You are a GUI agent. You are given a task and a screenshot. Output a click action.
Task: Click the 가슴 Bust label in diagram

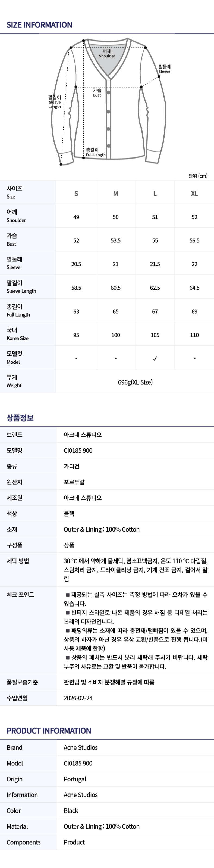coord(97,93)
